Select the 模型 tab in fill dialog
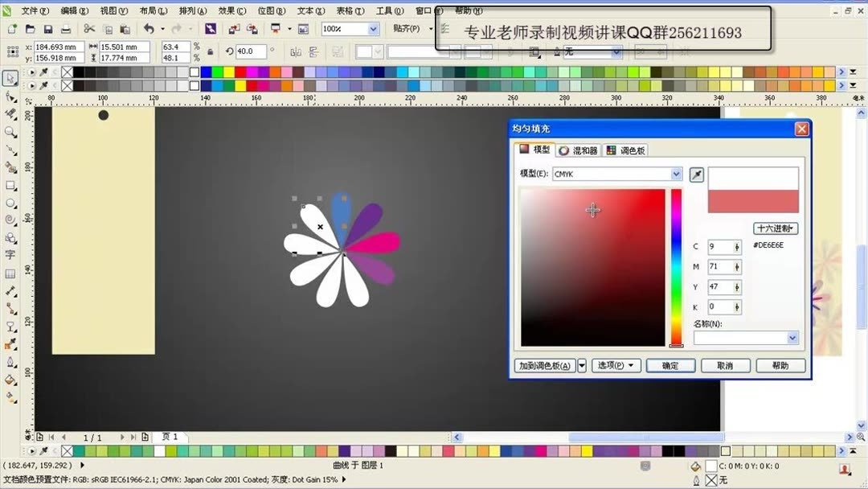 tap(534, 150)
